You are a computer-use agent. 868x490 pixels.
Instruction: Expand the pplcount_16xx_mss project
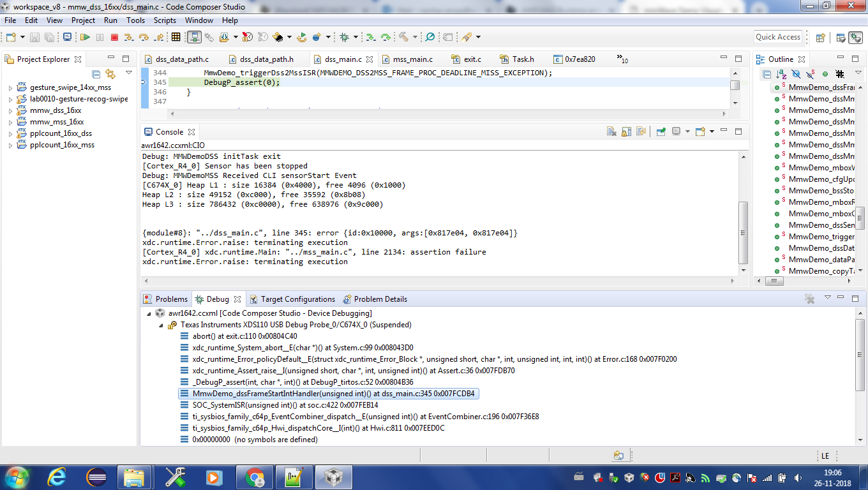coord(10,145)
